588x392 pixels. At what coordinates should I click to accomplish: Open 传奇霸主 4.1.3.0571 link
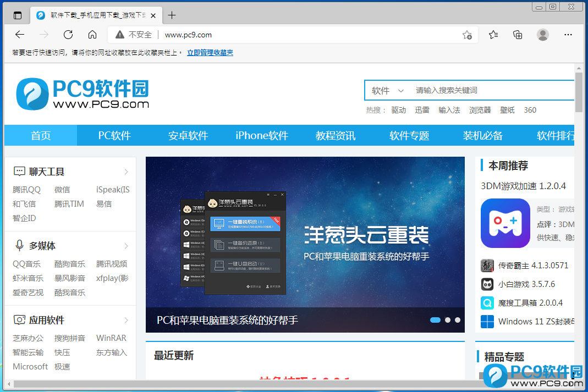pos(533,266)
